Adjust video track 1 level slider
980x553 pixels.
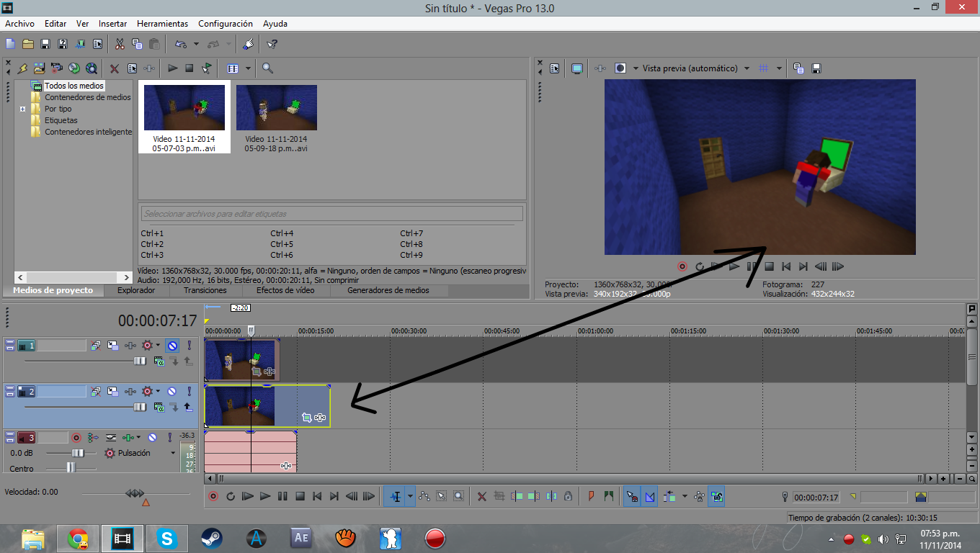(140, 361)
